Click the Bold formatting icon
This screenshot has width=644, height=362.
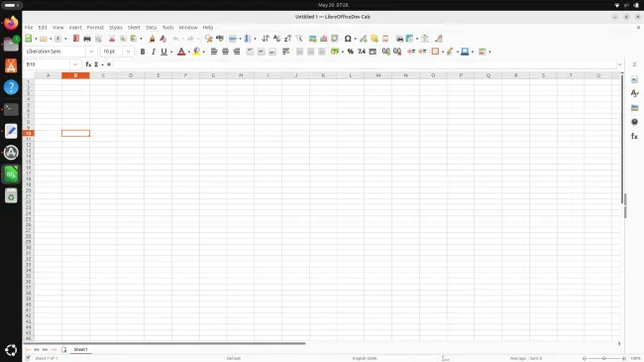[x=143, y=52]
